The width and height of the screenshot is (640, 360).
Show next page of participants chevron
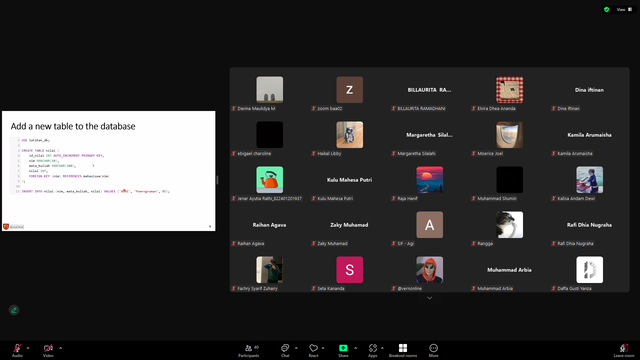click(429, 298)
